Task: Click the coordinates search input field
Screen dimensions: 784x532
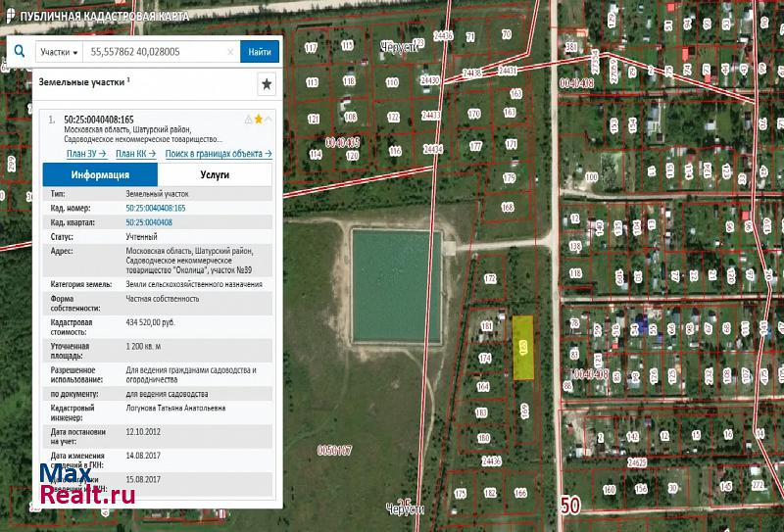Action: pos(155,52)
